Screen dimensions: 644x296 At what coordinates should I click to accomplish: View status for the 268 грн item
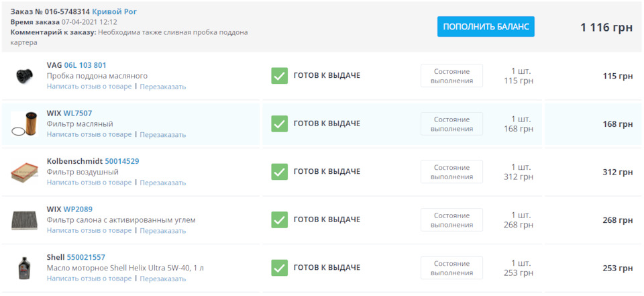pos(451,220)
